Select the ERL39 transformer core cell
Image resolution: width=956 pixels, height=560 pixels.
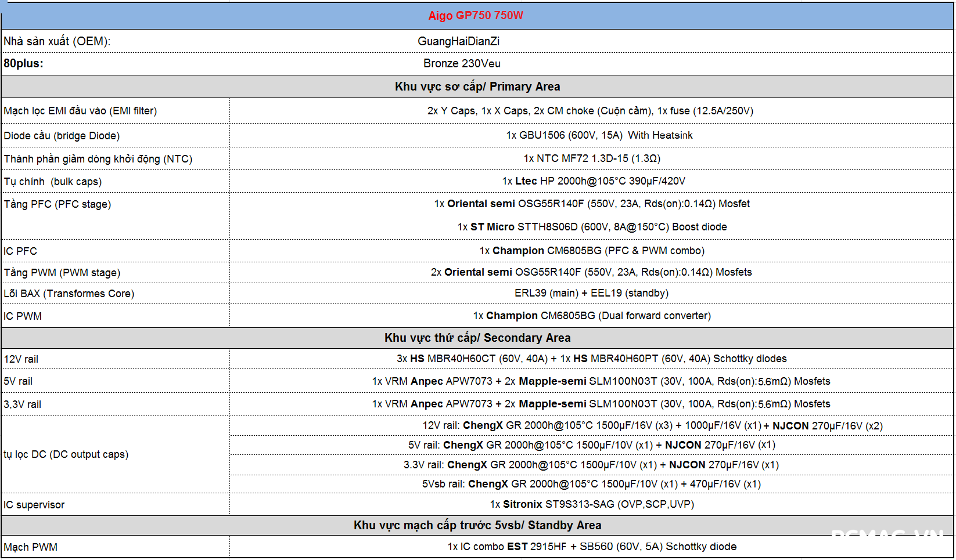pyautogui.click(x=591, y=293)
